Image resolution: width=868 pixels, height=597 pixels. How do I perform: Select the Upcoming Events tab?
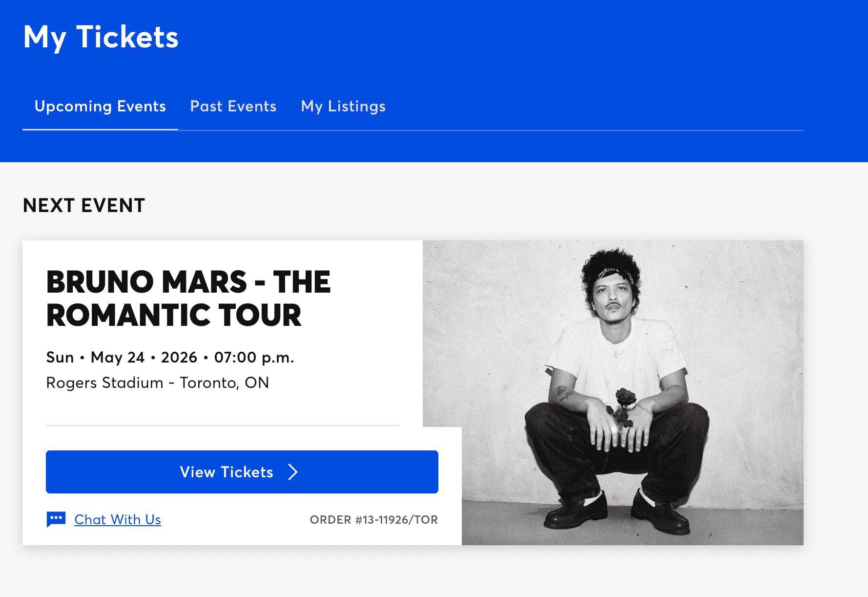tap(100, 106)
